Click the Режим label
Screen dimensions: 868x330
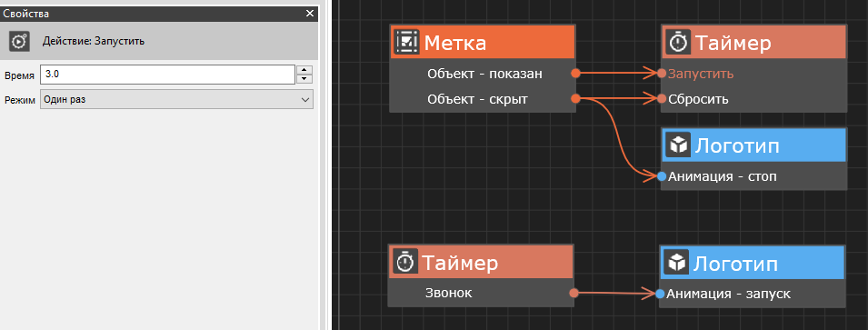pyautogui.click(x=20, y=100)
